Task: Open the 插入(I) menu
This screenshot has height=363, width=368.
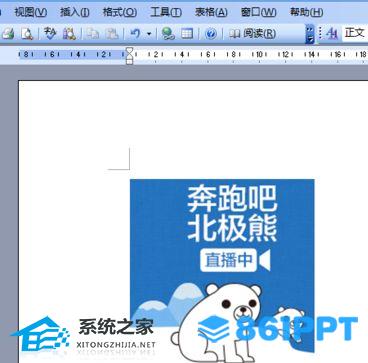Action: (x=74, y=12)
